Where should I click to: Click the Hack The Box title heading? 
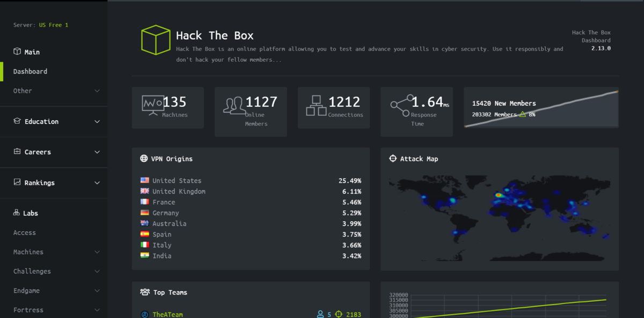215,35
